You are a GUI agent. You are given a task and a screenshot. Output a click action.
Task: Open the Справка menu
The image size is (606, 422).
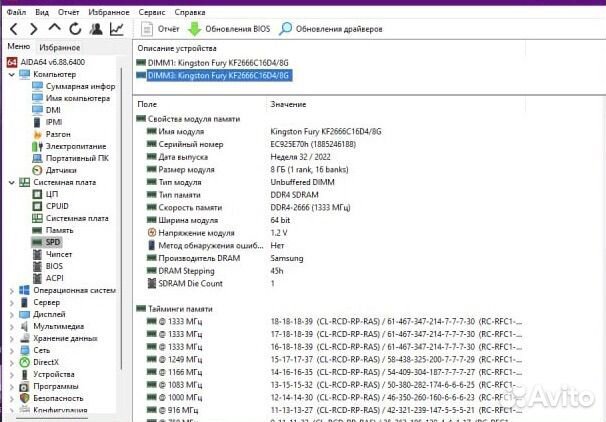coord(190,12)
